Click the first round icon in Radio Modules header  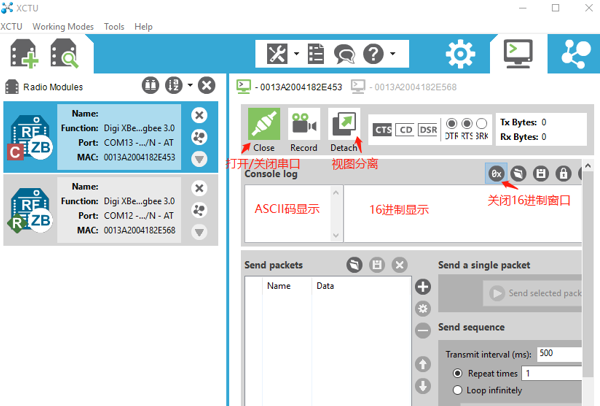[150, 85]
